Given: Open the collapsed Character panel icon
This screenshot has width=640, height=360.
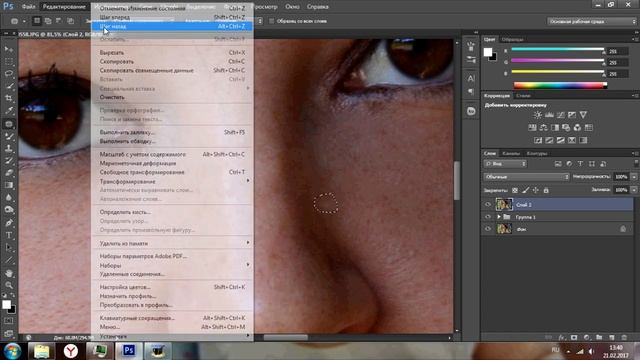Looking at the screenshot, I should [x=471, y=78].
